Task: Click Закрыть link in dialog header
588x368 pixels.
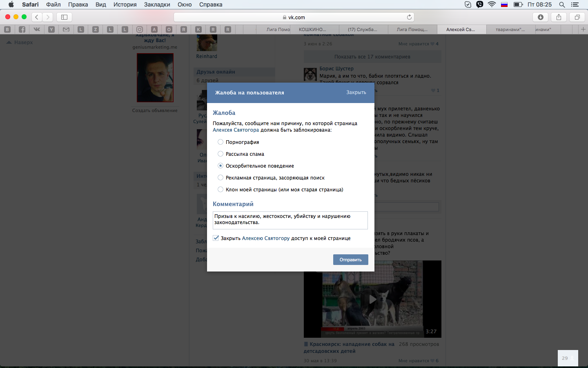Action: click(x=356, y=92)
